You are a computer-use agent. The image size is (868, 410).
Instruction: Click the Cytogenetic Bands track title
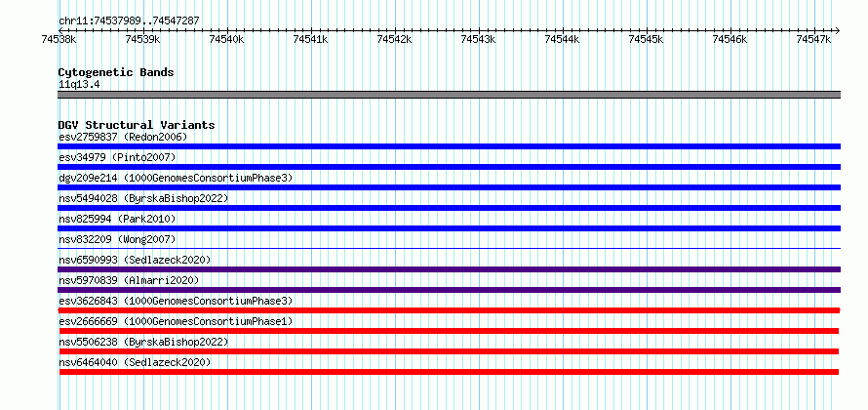coord(116,72)
